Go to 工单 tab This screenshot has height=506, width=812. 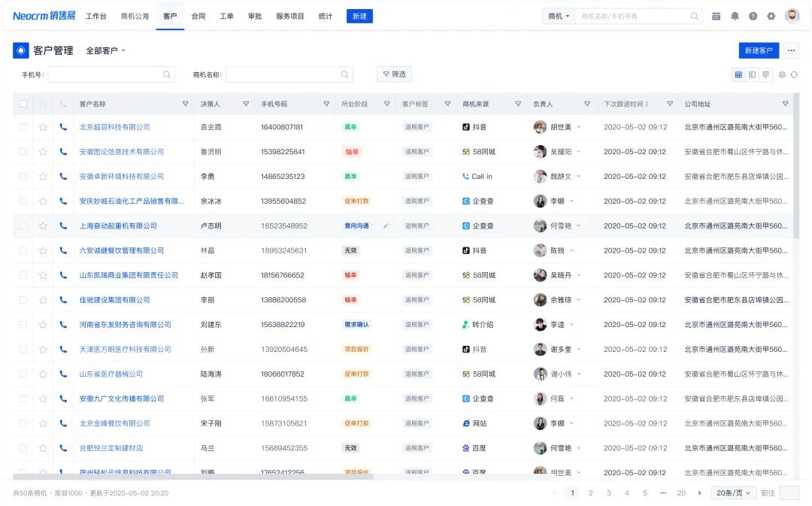pyautogui.click(x=226, y=16)
